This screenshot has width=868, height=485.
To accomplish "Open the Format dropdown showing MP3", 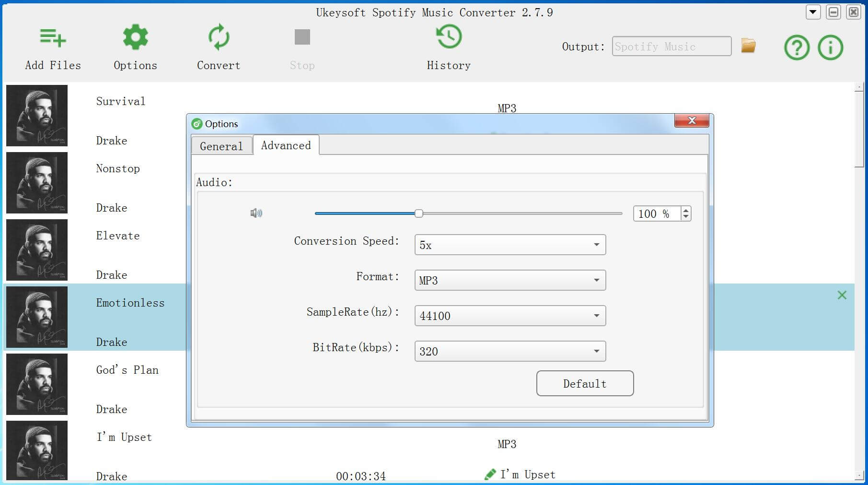I will click(x=510, y=280).
